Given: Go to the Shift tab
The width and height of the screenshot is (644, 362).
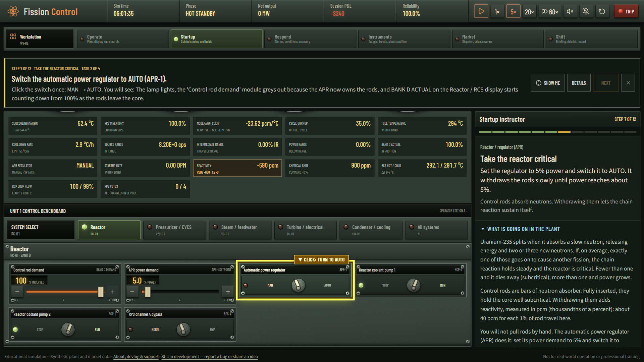Looking at the screenshot, I should (x=591, y=39).
